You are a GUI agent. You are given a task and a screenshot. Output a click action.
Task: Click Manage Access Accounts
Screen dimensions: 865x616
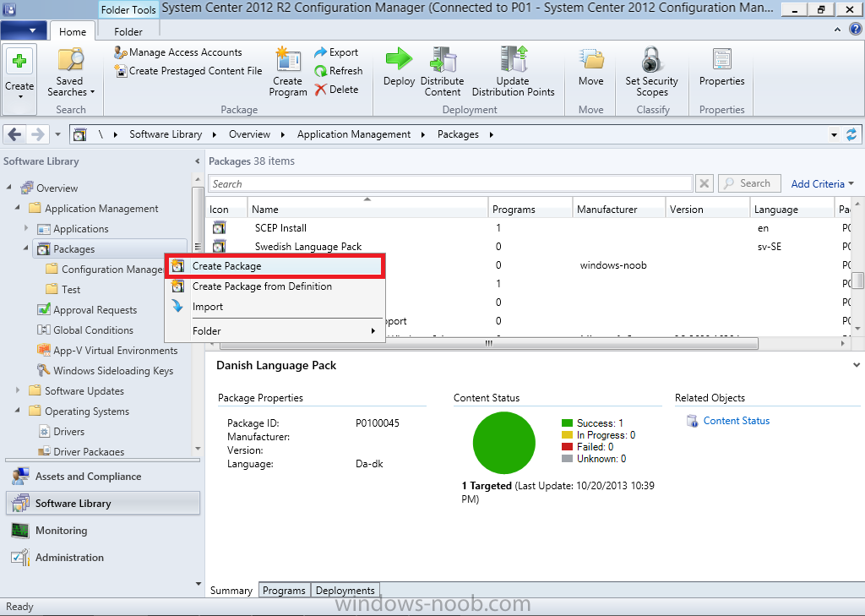click(178, 52)
